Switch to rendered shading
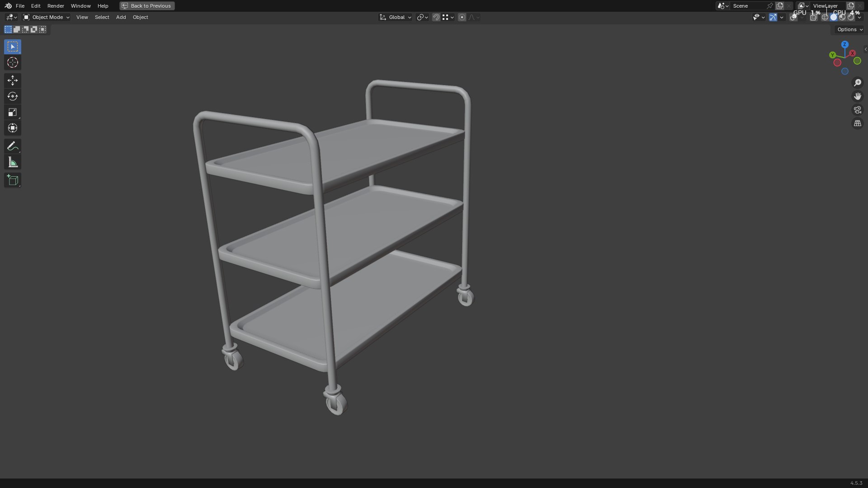Screen dimensions: 868x488 [x=850, y=17]
